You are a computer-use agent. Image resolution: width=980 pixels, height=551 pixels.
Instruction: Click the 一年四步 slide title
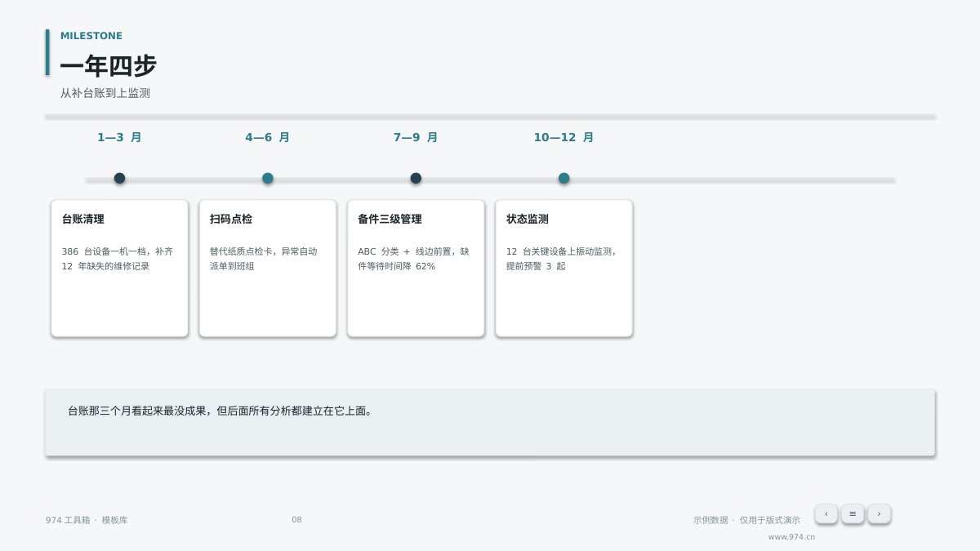click(x=109, y=66)
